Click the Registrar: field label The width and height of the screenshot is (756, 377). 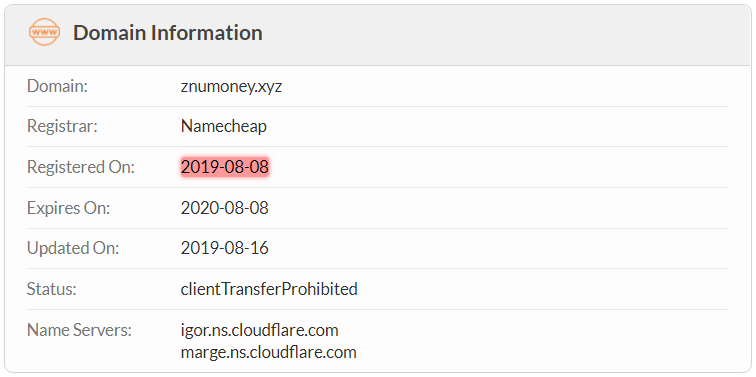click(x=62, y=126)
